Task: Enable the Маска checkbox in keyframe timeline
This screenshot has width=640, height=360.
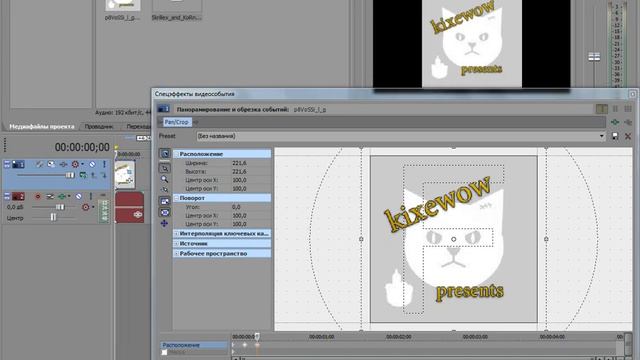Action: (164, 352)
